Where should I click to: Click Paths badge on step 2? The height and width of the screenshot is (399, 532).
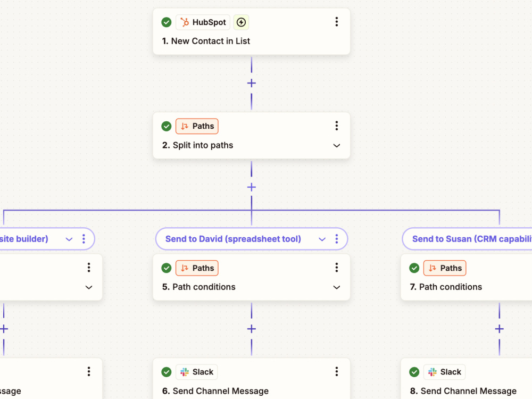coord(197,126)
